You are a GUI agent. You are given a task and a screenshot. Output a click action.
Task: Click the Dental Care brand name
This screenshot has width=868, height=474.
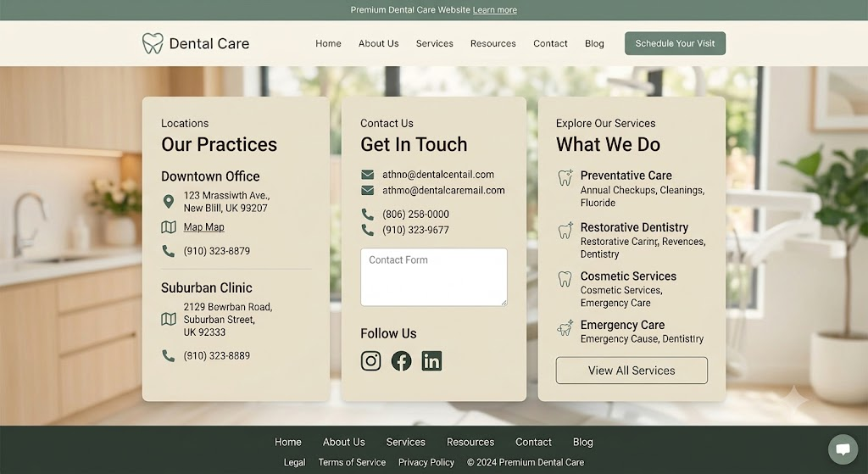click(209, 43)
